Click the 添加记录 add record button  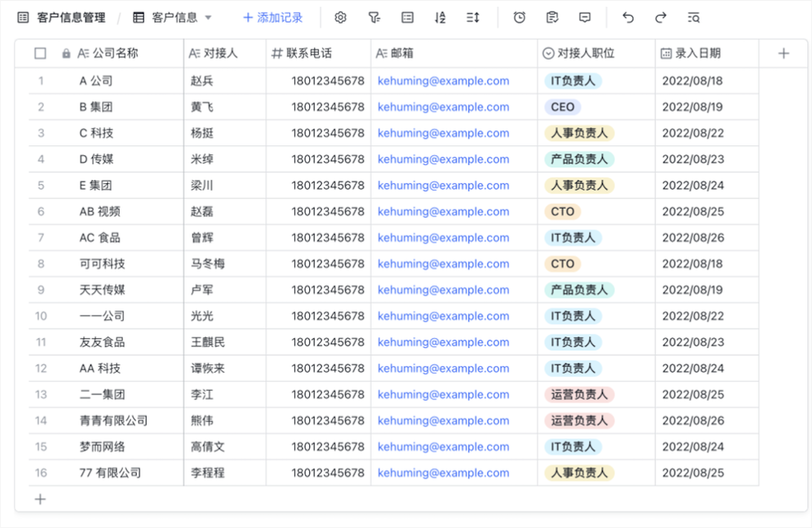click(273, 18)
